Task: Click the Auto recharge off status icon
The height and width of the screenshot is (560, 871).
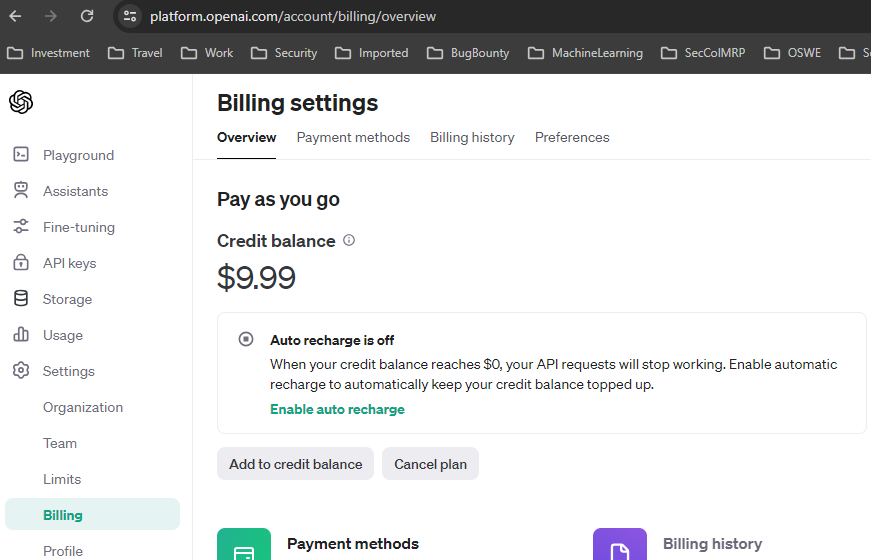Action: point(246,339)
